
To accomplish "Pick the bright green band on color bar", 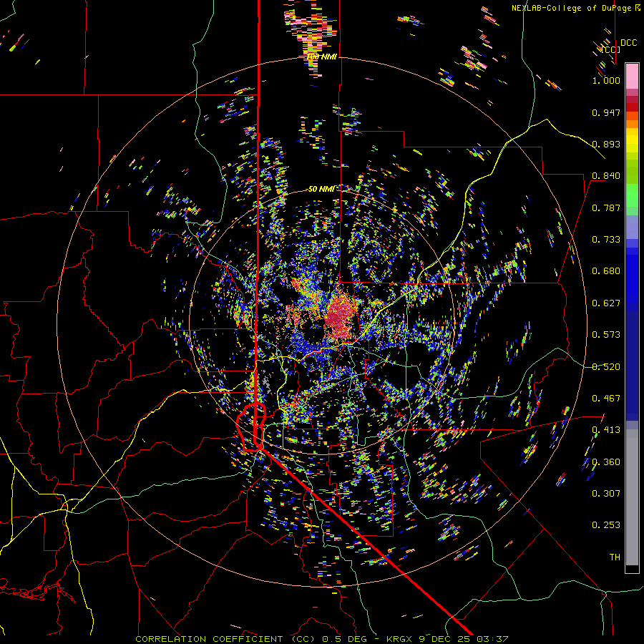I will [632, 195].
